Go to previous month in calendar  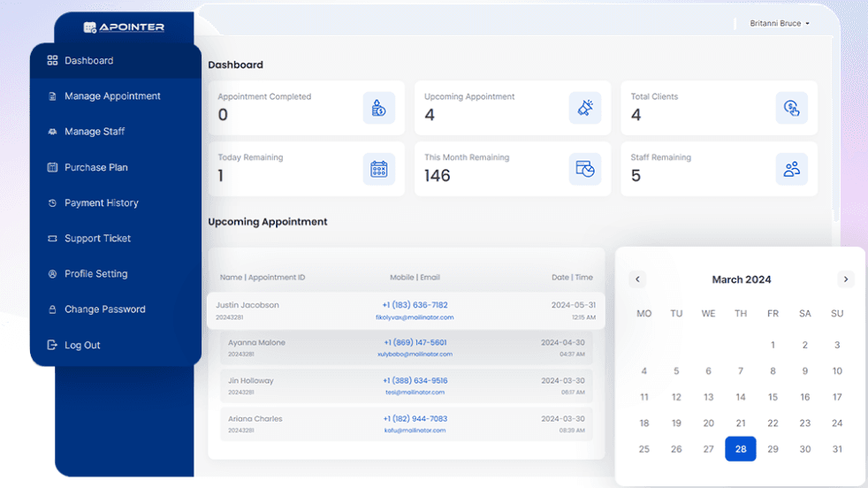coord(637,279)
